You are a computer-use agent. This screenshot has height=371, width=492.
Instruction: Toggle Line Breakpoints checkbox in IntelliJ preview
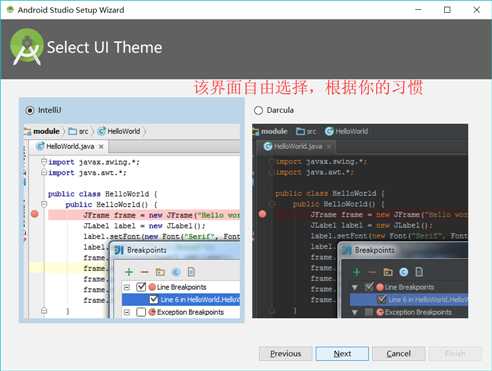(141, 287)
